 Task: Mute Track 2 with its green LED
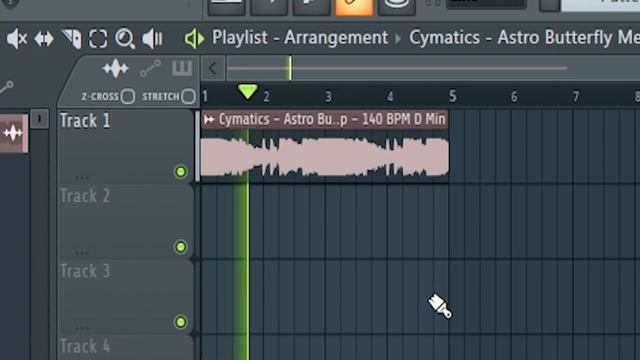[180, 247]
